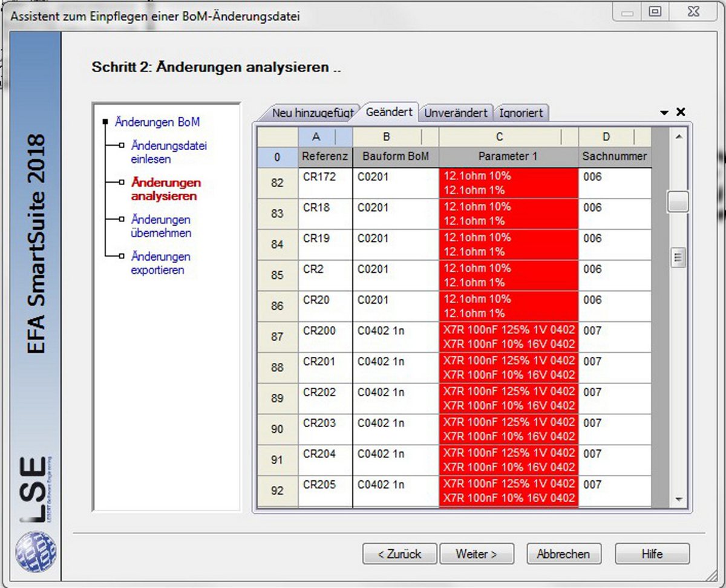Click Sachnummer 007 in CR204 row
Screen dimensions: 726x588
[x=615, y=460]
